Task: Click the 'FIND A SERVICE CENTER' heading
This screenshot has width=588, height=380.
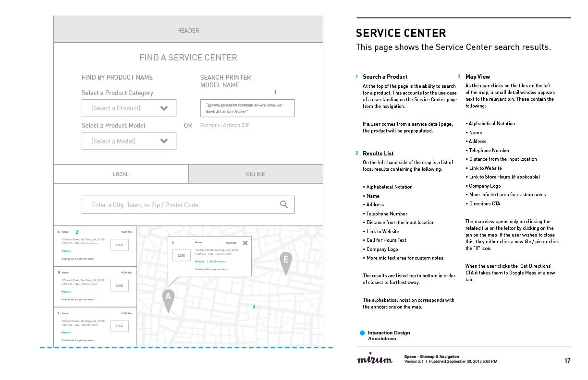Action: click(188, 58)
